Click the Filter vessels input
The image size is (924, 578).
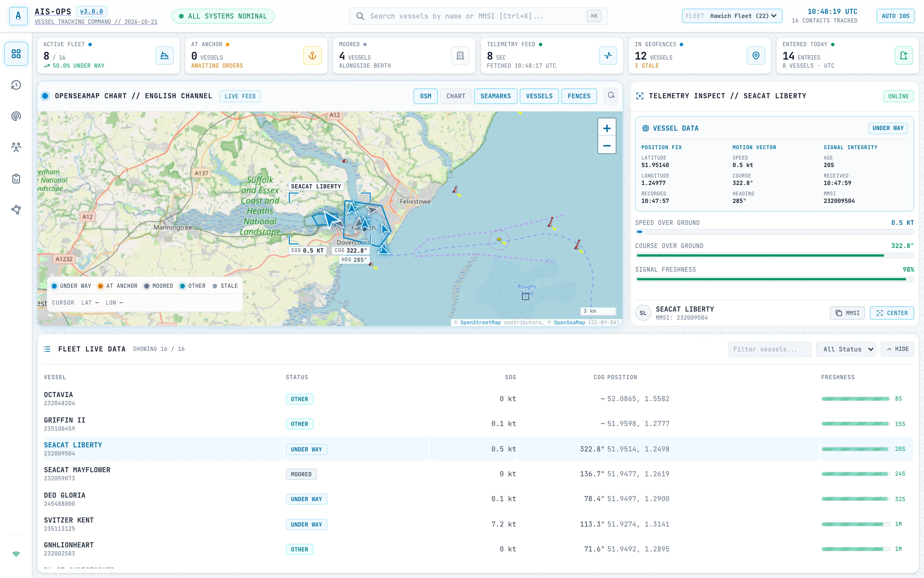(769, 349)
